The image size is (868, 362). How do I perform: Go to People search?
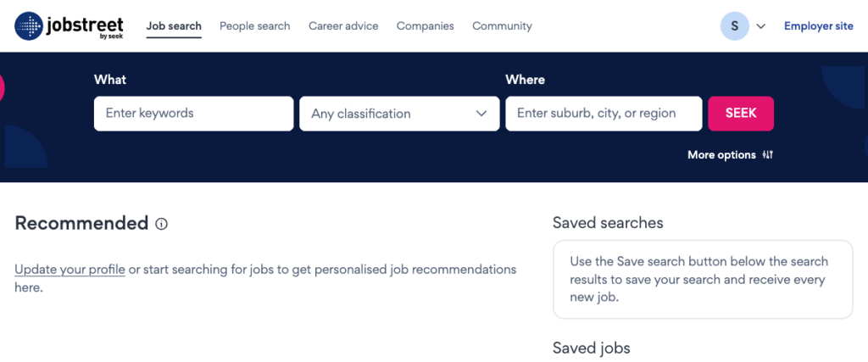(x=254, y=26)
